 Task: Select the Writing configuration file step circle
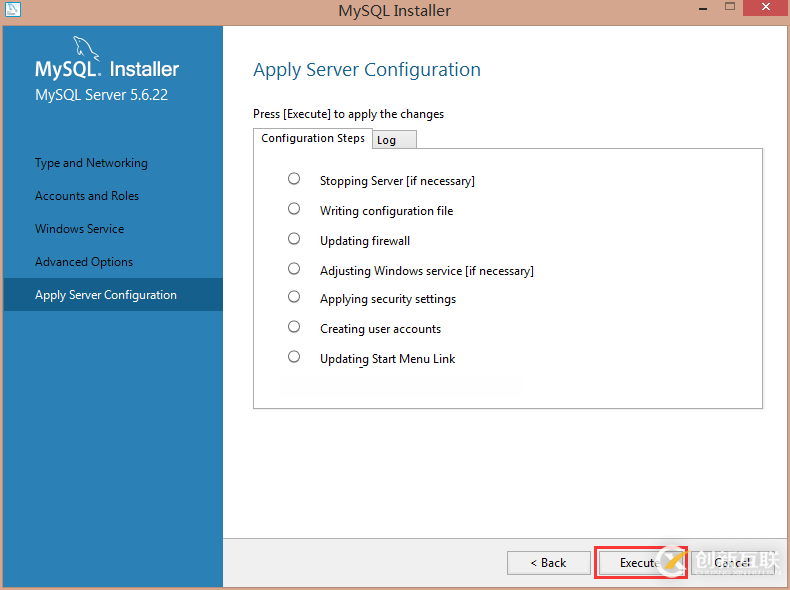(294, 209)
